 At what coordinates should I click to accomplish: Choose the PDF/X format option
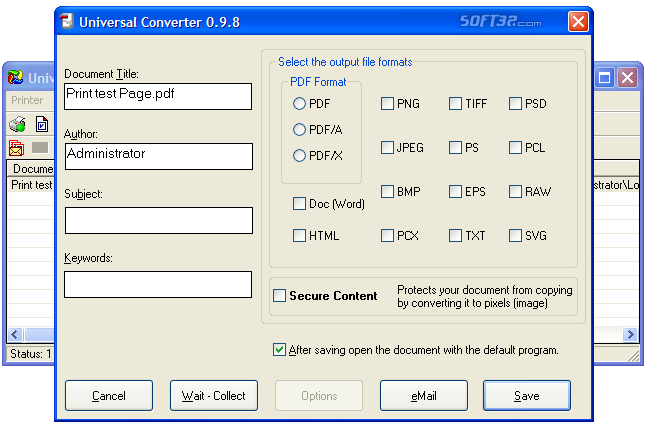pos(299,155)
